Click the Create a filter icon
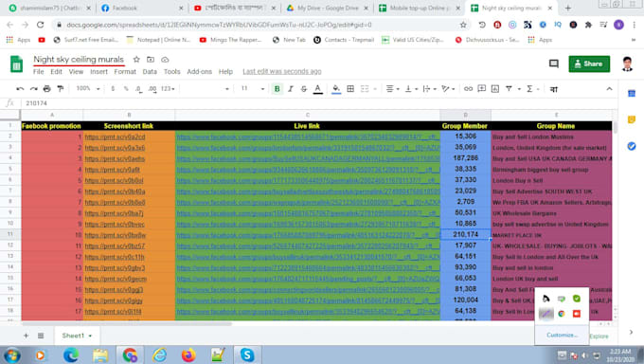The height and width of the screenshot is (364, 644). pos(509,89)
